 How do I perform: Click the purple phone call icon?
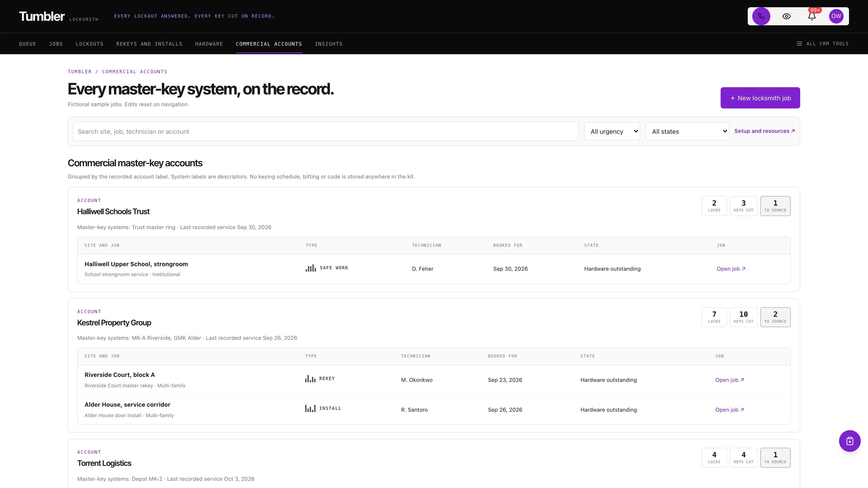(761, 16)
